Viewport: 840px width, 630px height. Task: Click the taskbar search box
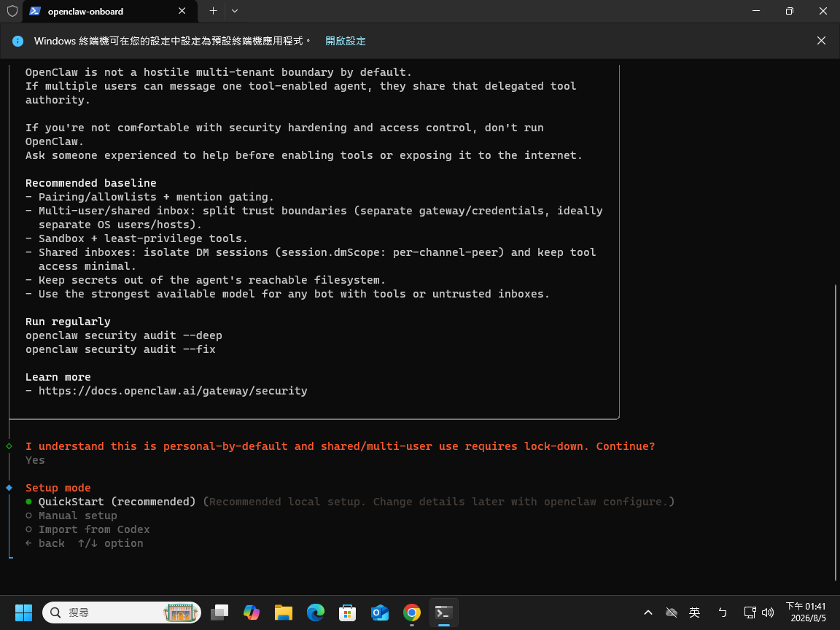point(122,612)
